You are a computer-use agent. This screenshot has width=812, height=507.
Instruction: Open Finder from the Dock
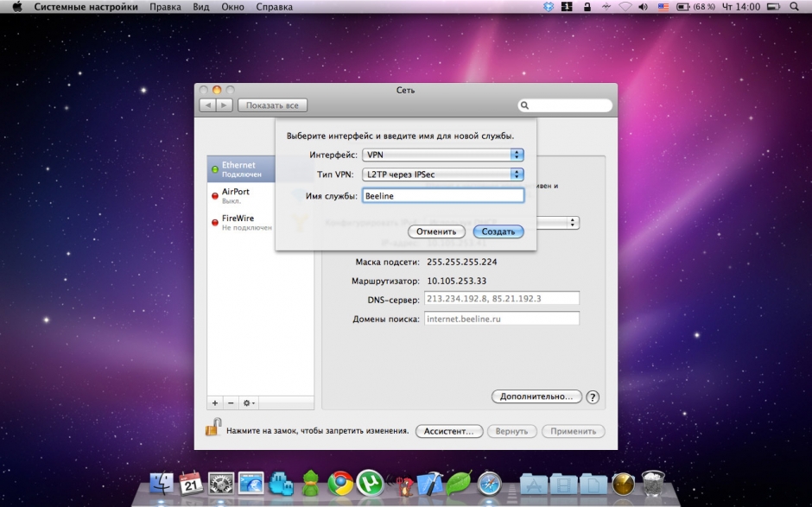tap(162, 484)
